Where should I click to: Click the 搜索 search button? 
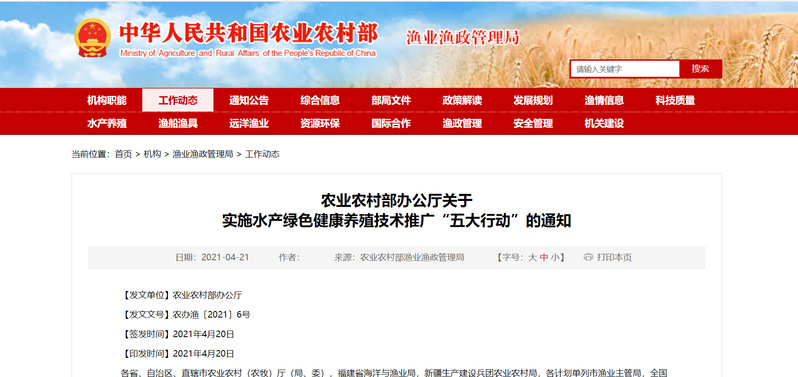coord(700,69)
